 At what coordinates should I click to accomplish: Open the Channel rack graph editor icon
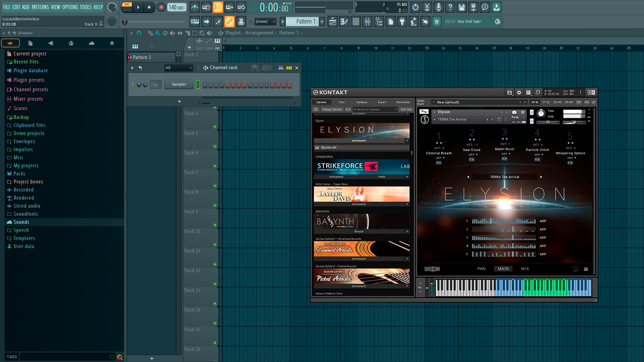281,68
